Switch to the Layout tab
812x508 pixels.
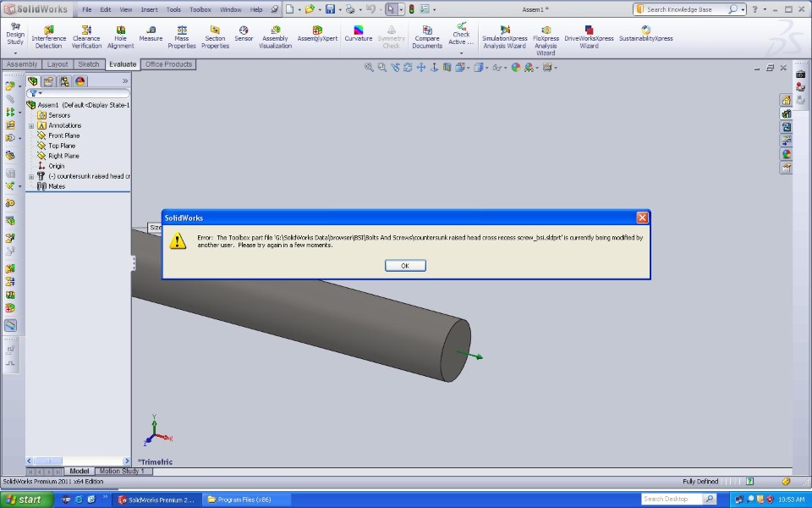58,64
